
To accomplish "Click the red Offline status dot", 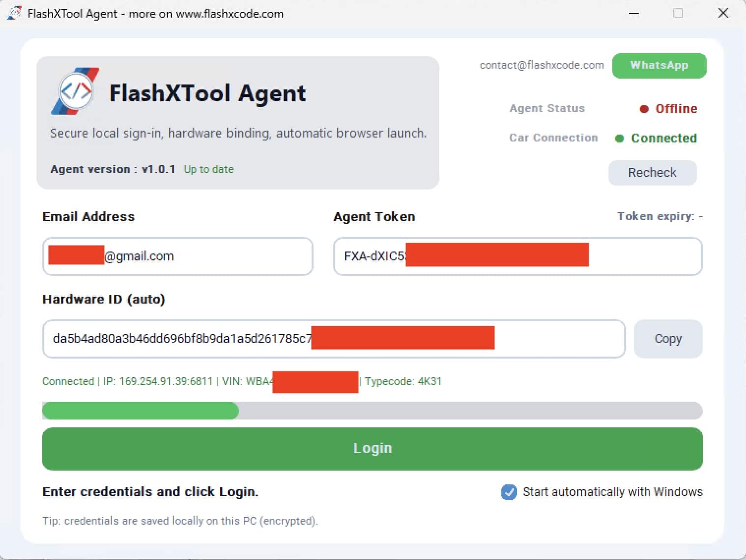I will point(644,109).
